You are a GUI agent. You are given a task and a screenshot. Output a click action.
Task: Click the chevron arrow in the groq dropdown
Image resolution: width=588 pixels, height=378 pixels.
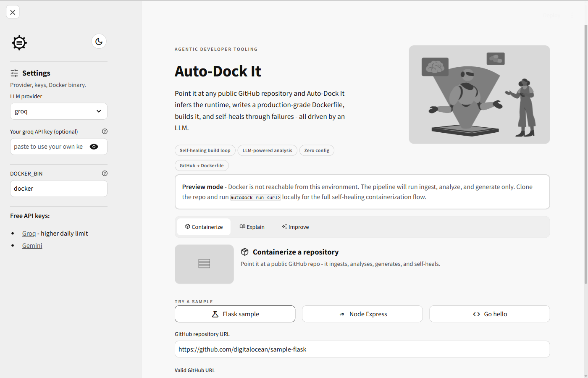click(99, 111)
